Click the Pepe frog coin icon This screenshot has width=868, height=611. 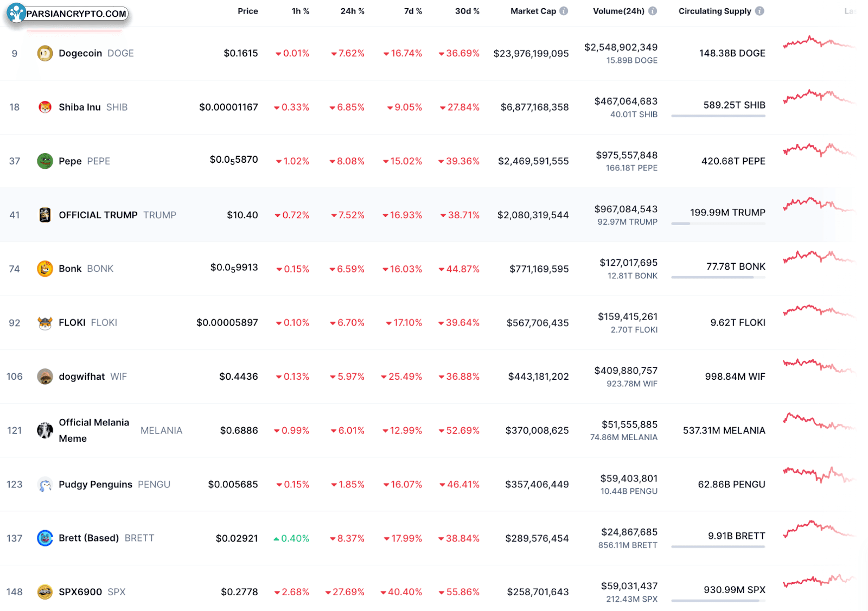tap(44, 161)
